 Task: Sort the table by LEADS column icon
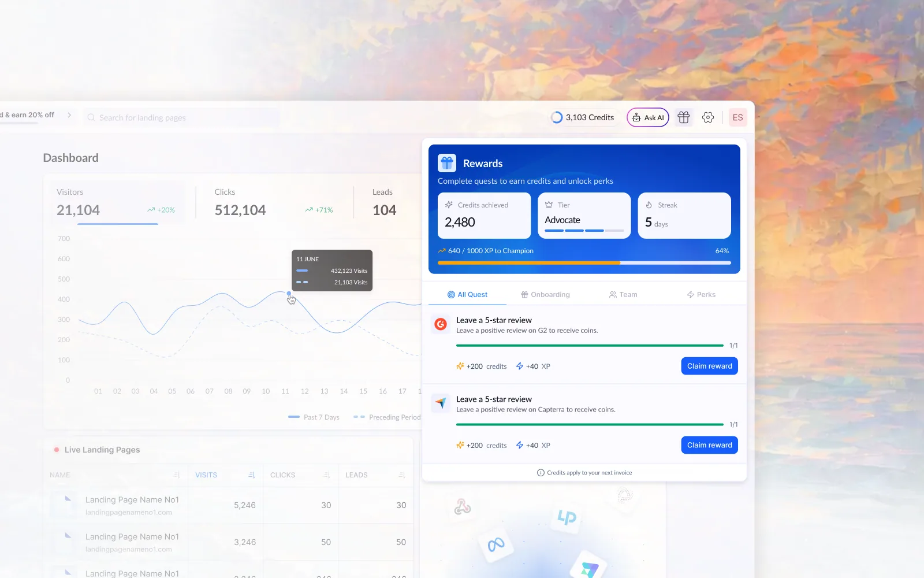coord(402,475)
